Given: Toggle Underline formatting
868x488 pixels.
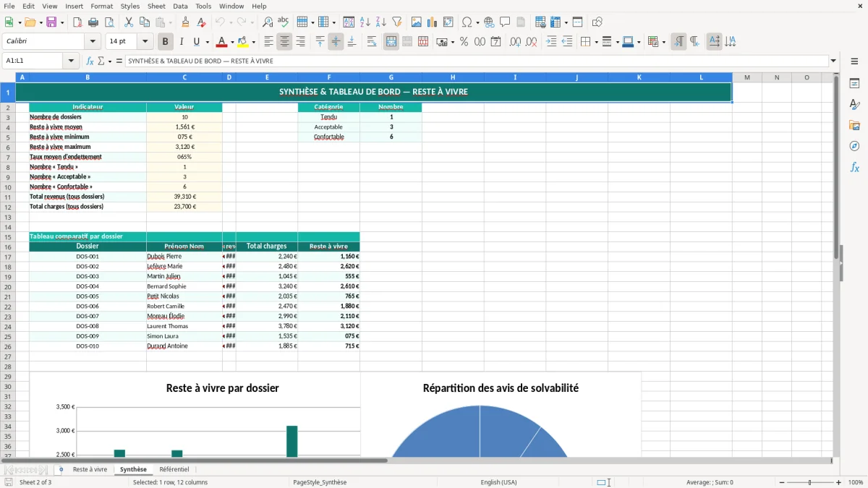Looking at the screenshot, I should (197, 42).
